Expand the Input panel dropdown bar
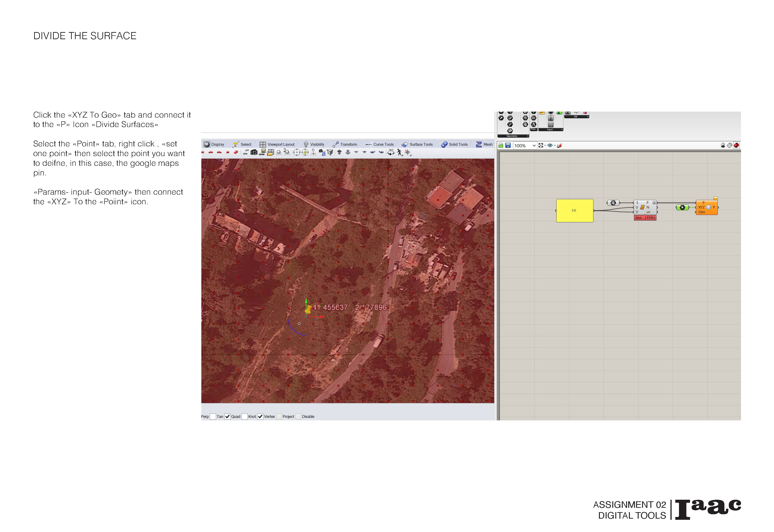This screenshot has height=532, width=774. point(550,130)
